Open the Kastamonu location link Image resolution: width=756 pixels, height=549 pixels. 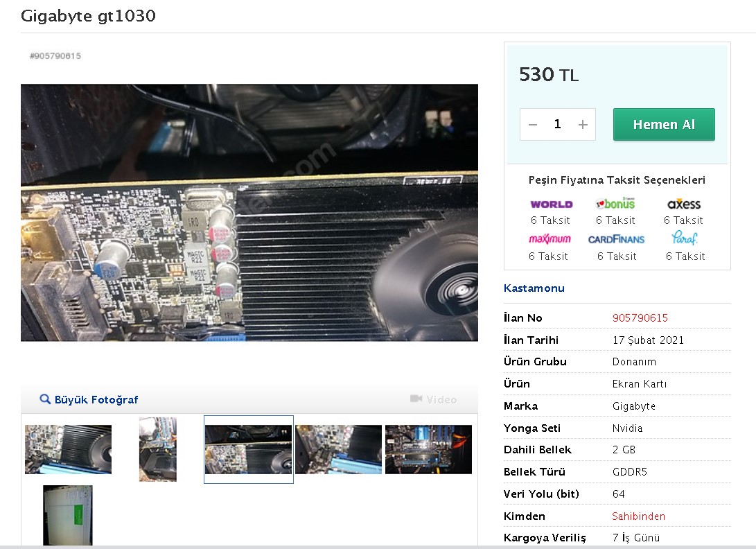(x=534, y=288)
